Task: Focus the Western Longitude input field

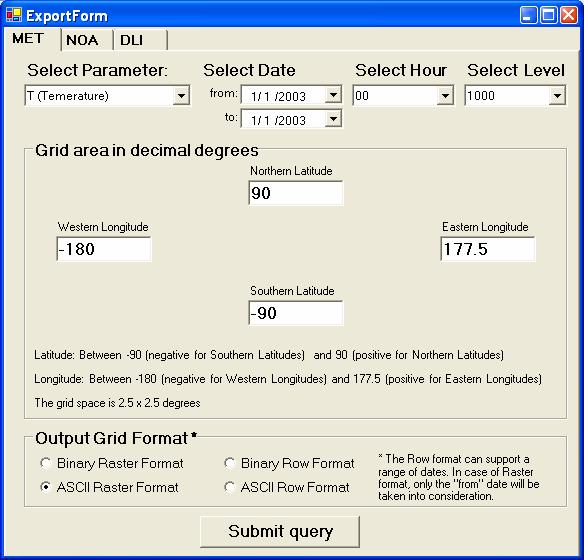Action: [104, 249]
